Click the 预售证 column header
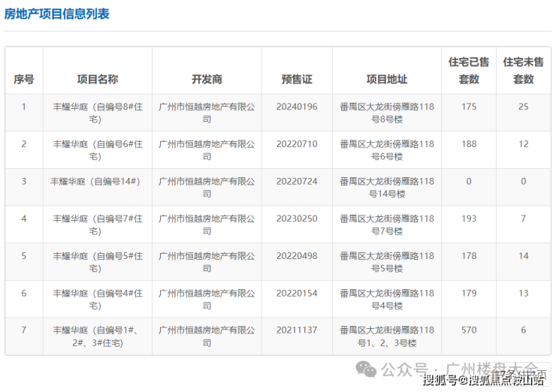 (297, 79)
